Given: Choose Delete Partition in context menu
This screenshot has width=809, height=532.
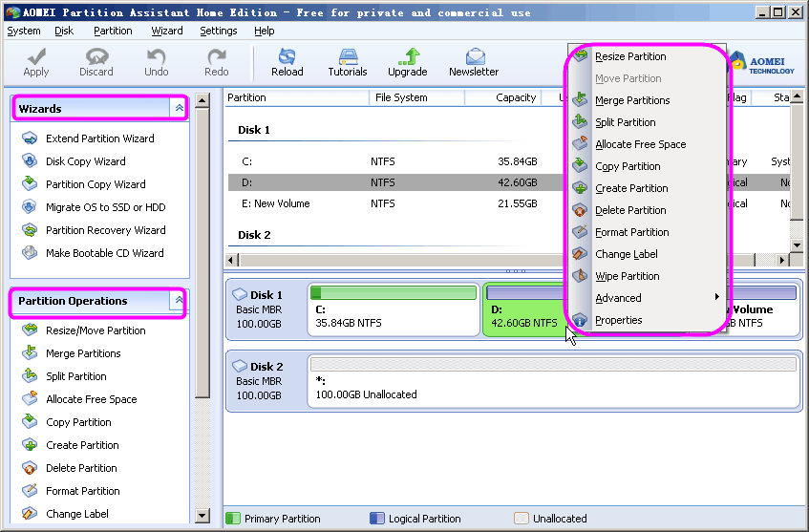Looking at the screenshot, I should pyautogui.click(x=647, y=210).
